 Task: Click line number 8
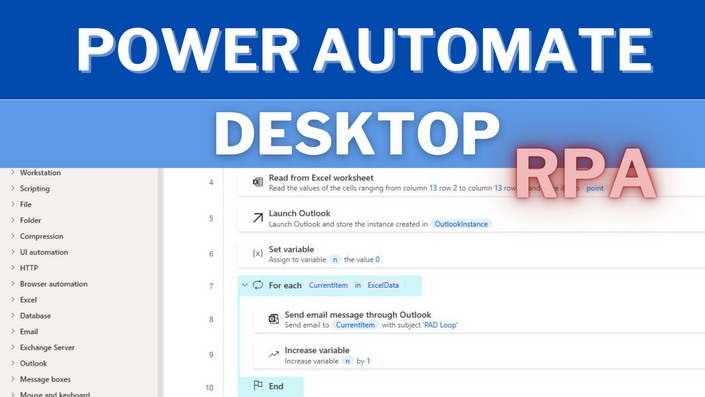point(211,319)
